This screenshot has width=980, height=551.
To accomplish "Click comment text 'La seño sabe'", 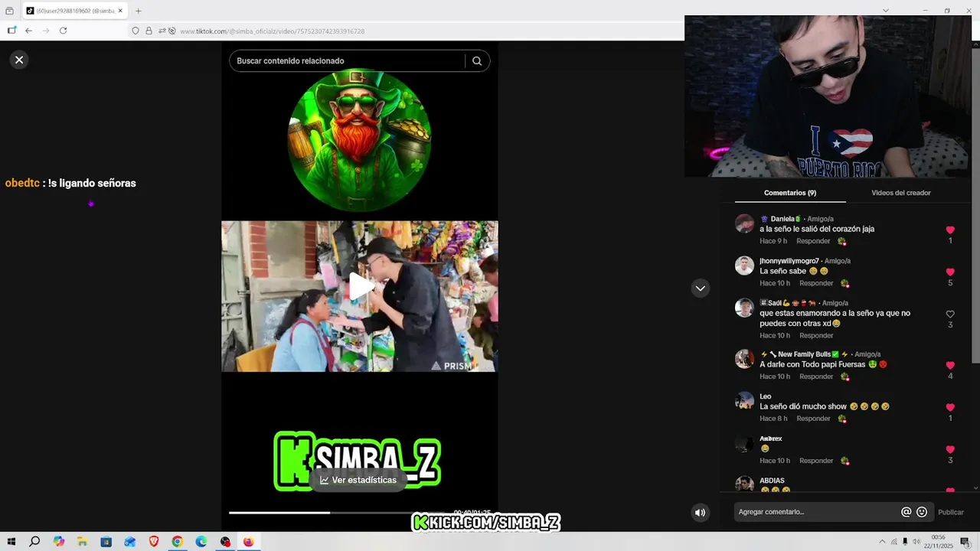I will coord(783,271).
